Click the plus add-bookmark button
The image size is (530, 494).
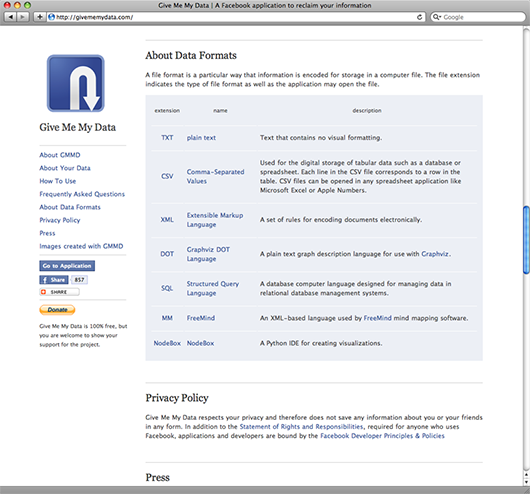40,17
